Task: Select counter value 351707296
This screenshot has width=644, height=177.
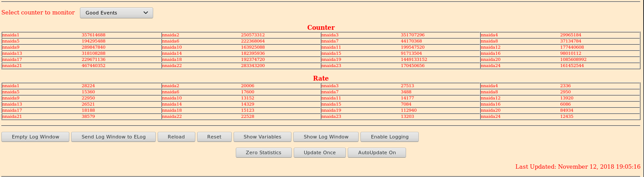Action: (x=413, y=35)
